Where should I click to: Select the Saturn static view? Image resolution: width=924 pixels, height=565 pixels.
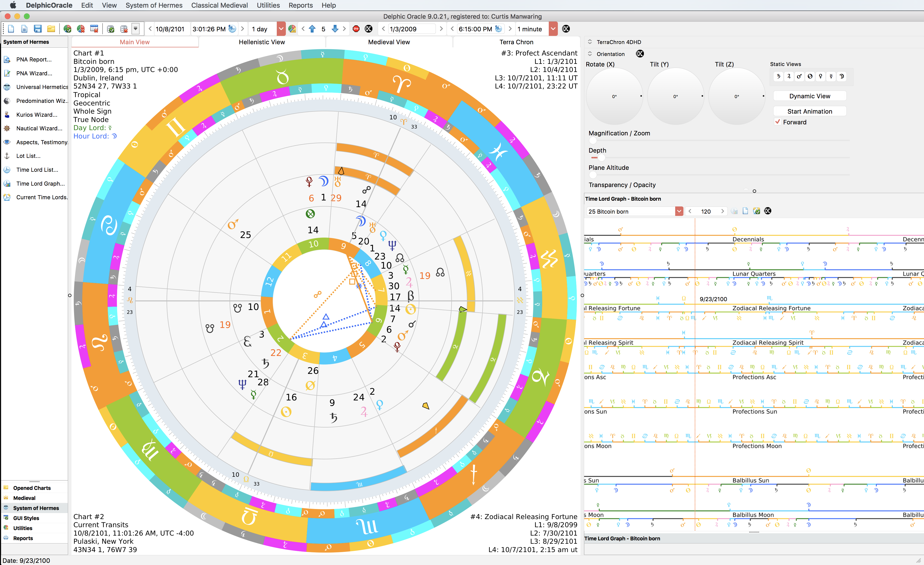tap(778, 76)
